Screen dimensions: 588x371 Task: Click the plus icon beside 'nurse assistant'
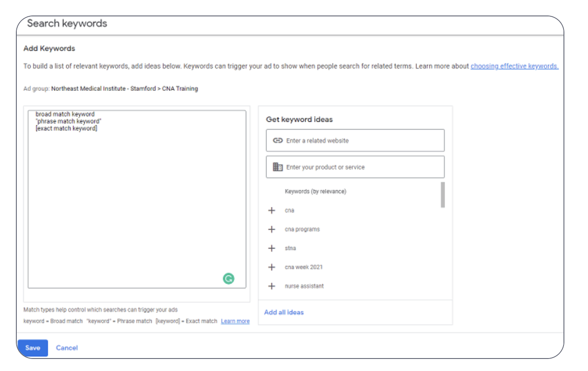(271, 286)
